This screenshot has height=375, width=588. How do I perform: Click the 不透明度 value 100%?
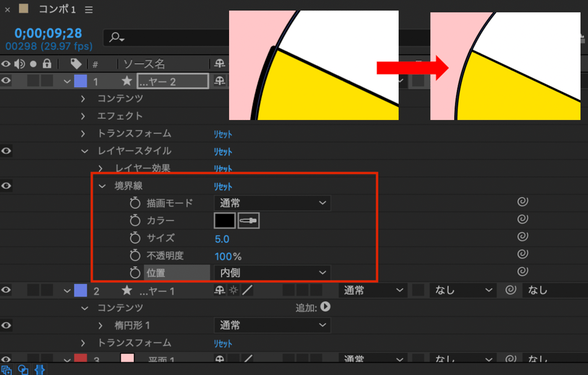228,257
